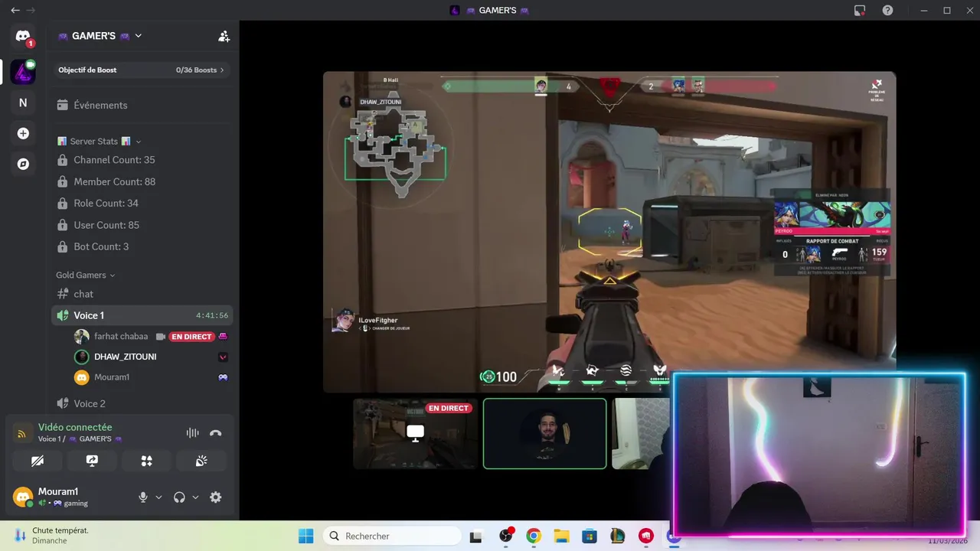Click the Rechercher taskbar search field
980x551 pixels.
point(392,536)
